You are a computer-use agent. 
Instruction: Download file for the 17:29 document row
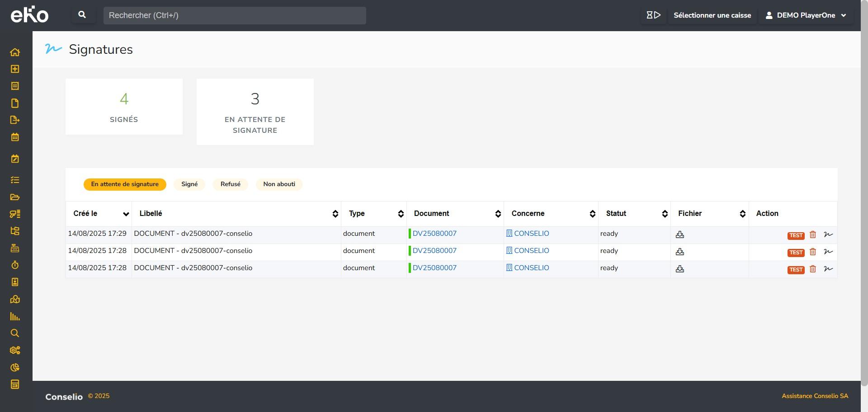679,234
